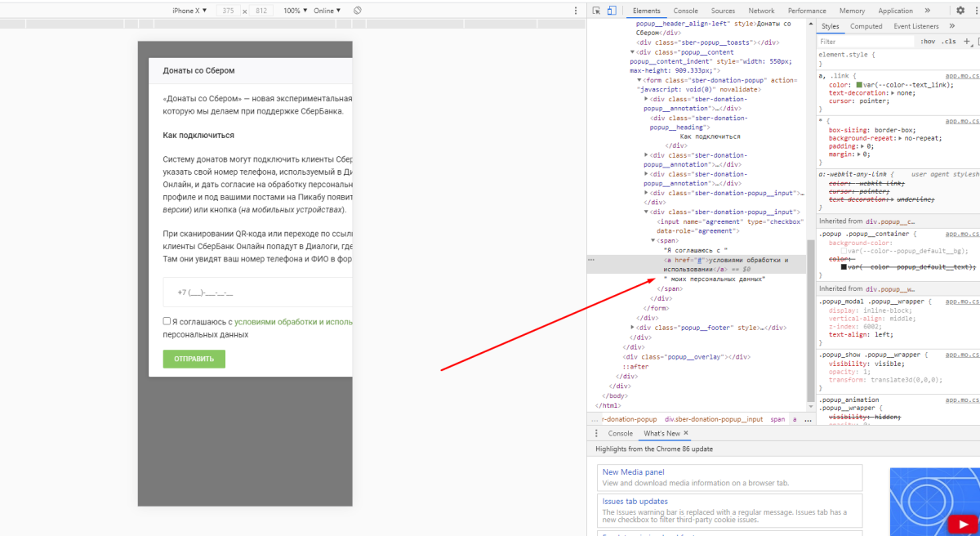Image resolution: width=980 pixels, height=536 pixels.
Task: Toggle the :hov element state button
Action: tap(928, 41)
